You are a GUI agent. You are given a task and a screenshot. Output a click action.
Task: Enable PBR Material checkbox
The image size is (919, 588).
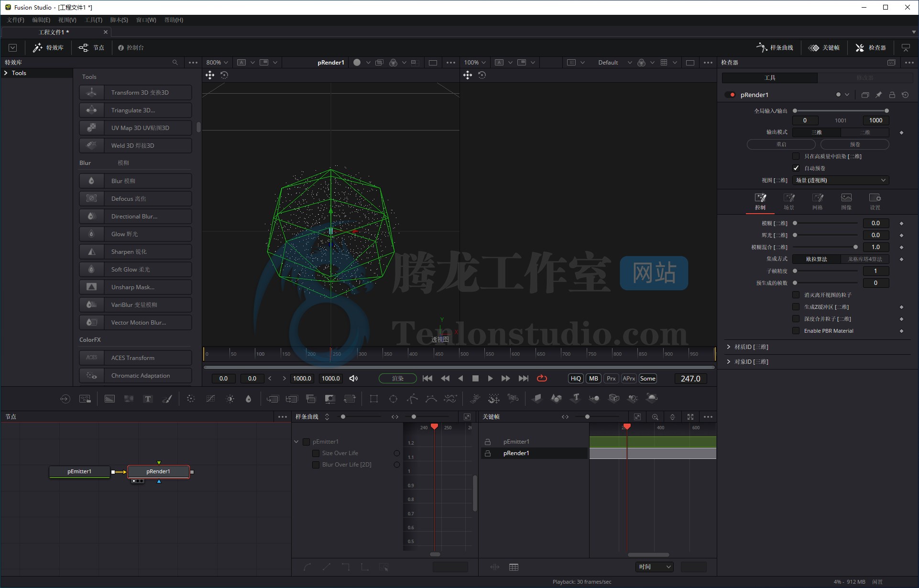796,331
